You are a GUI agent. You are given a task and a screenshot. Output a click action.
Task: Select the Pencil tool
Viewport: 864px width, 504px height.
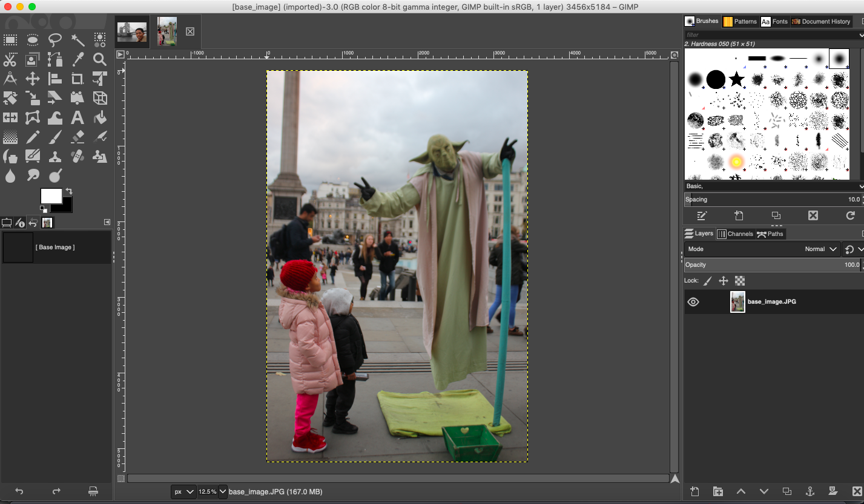pos(33,137)
